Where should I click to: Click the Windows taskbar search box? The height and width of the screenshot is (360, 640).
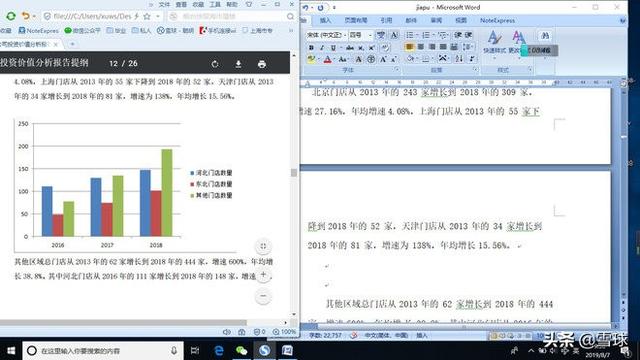(x=102, y=351)
